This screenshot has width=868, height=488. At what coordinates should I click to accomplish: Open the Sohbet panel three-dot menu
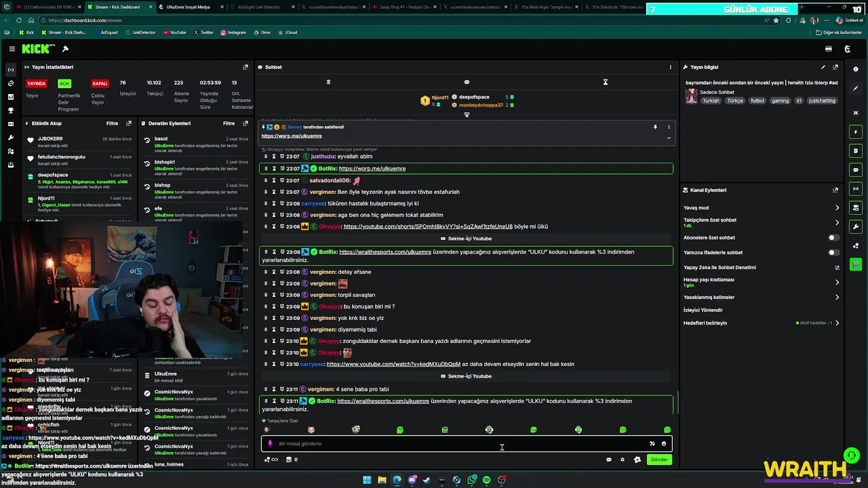tap(671, 67)
